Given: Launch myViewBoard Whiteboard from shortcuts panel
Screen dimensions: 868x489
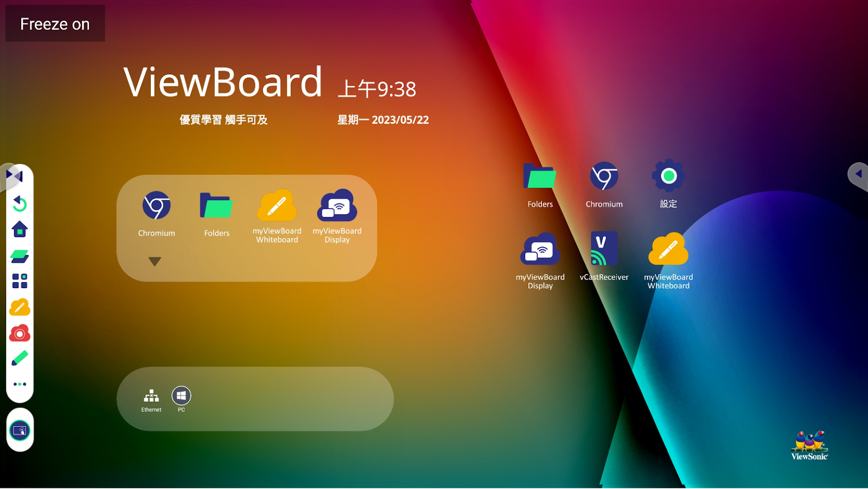Looking at the screenshot, I should (277, 206).
